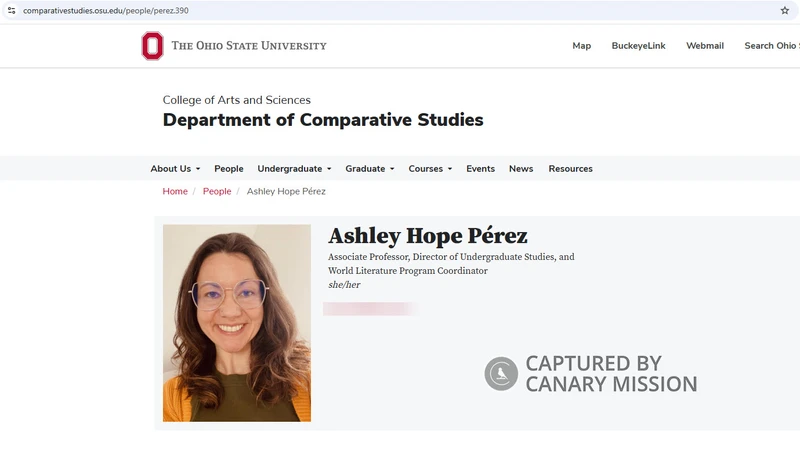Click the Ashley Hope Pérez name heading

(428, 236)
